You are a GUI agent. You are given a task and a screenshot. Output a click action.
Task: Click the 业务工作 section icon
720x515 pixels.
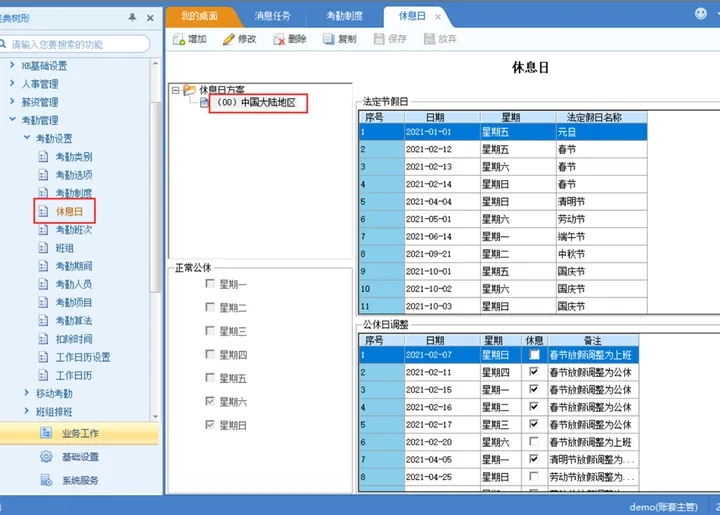[x=46, y=433]
